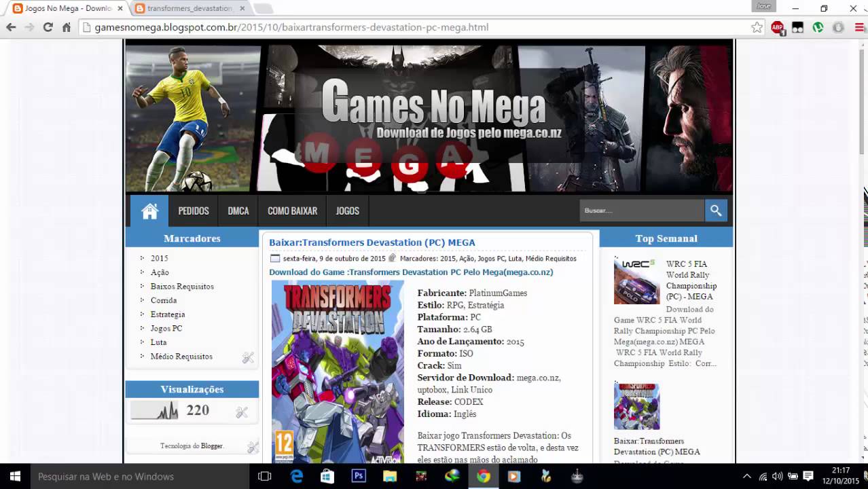This screenshot has height=489, width=868.
Task: Open the Adblock Plus extension icon
Action: (778, 28)
